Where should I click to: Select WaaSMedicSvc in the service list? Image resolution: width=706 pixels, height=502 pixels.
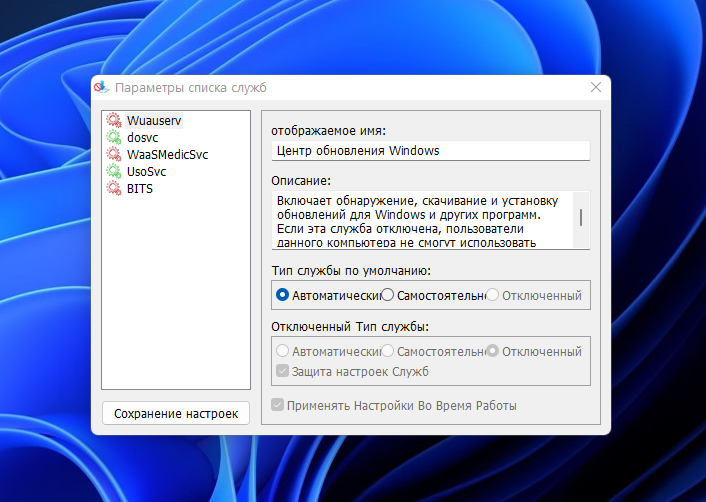pos(167,155)
